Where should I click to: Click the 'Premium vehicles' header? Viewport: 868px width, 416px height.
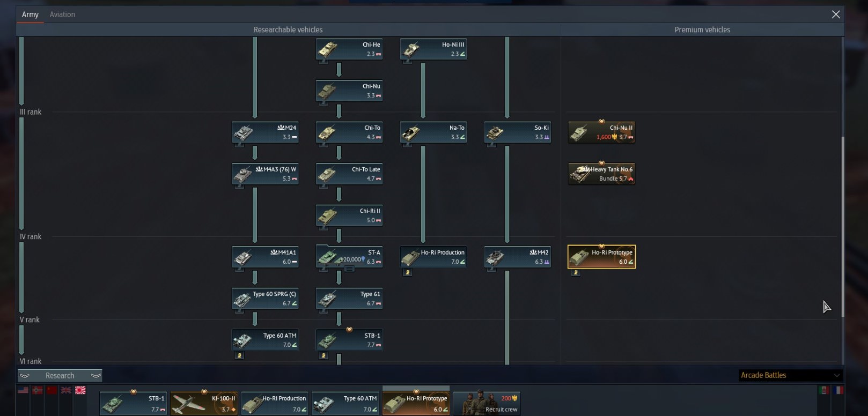point(702,30)
